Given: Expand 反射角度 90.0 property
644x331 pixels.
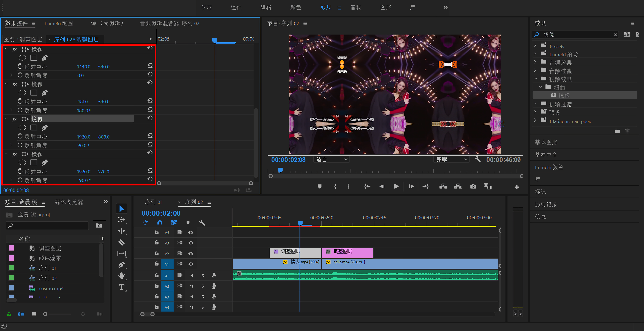Looking at the screenshot, I should tap(11, 145).
